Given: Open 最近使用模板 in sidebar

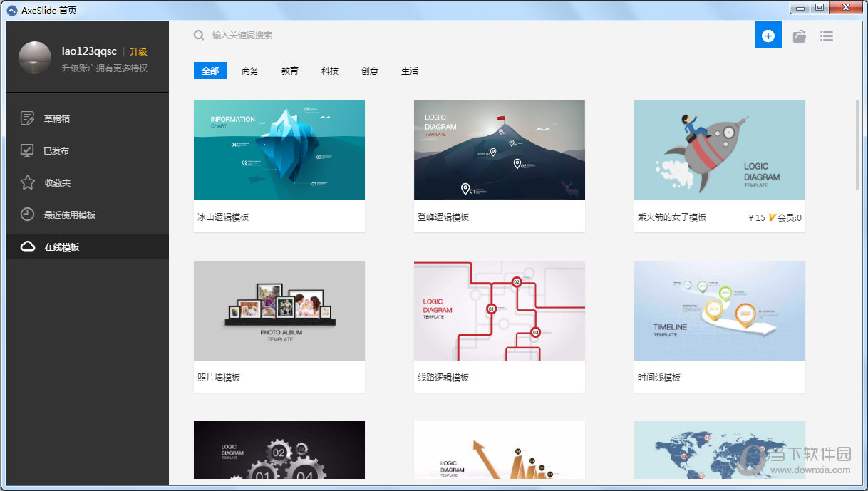Looking at the screenshot, I should coord(88,215).
